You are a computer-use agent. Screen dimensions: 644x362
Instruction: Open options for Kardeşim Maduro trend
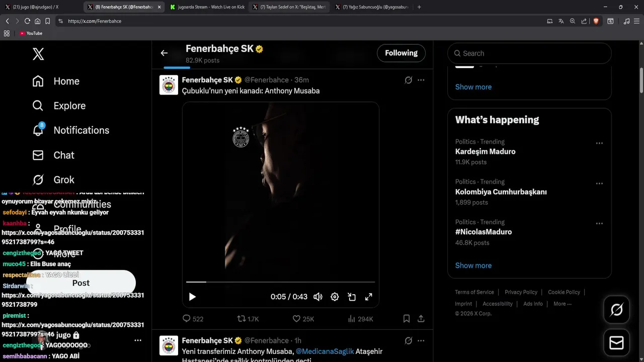[599, 143]
